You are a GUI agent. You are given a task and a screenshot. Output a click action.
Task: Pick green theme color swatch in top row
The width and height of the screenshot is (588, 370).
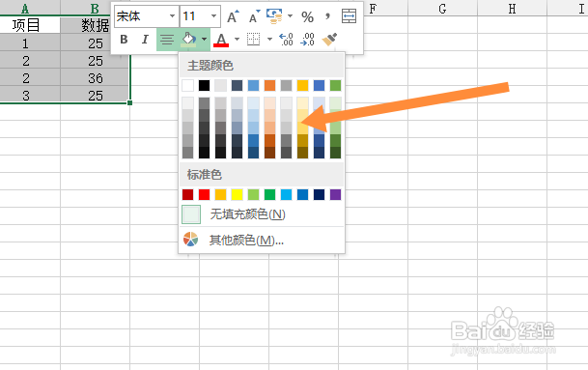pos(336,86)
